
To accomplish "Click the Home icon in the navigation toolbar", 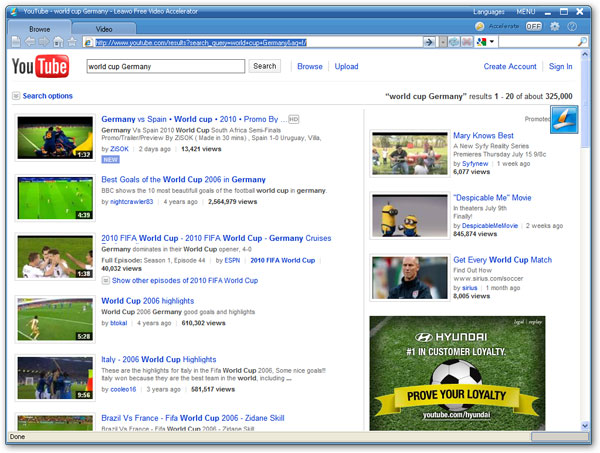I will [x=59, y=43].
